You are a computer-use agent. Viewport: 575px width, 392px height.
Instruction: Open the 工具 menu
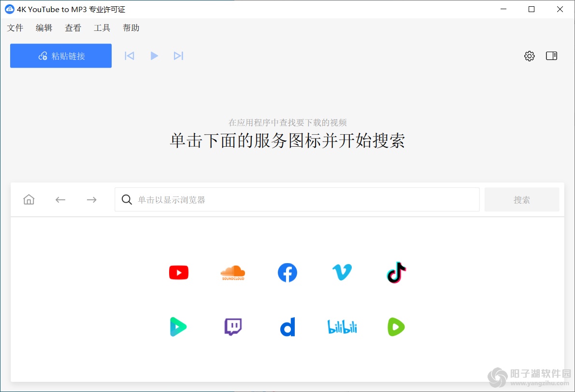click(101, 28)
